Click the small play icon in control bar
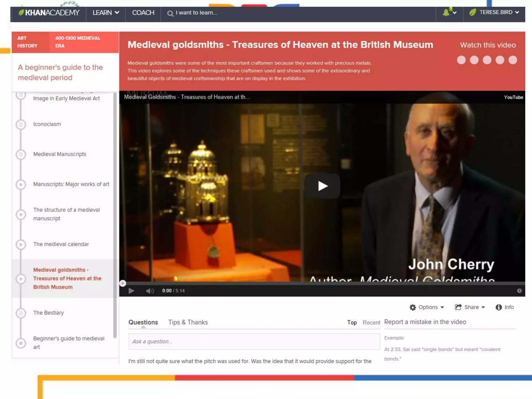 pyautogui.click(x=131, y=291)
